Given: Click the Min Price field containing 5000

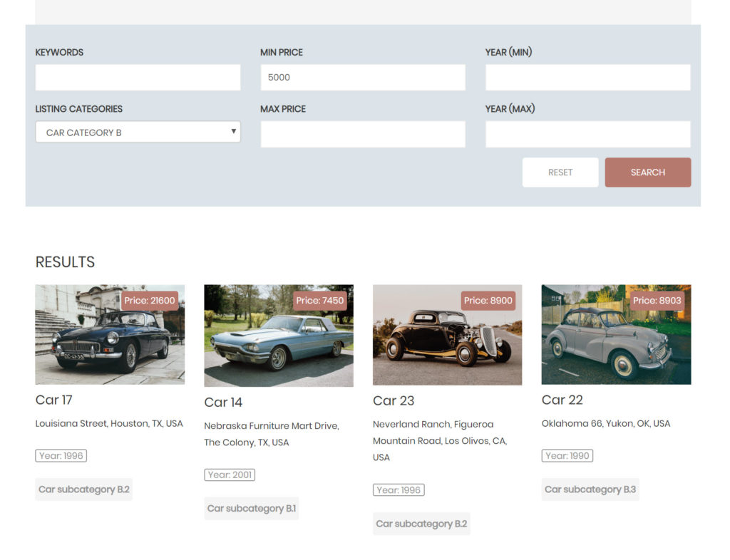Looking at the screenshot, I should click(363, 78).
